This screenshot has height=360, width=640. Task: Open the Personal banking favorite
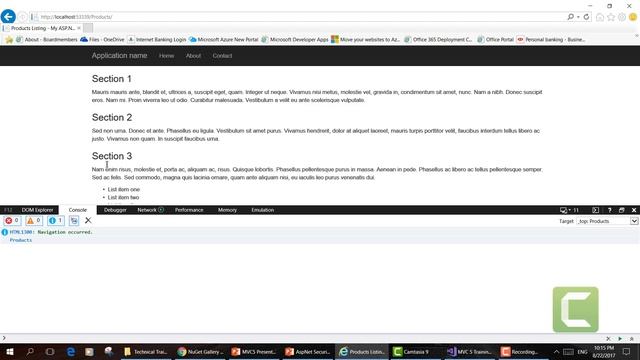[551, 40]
